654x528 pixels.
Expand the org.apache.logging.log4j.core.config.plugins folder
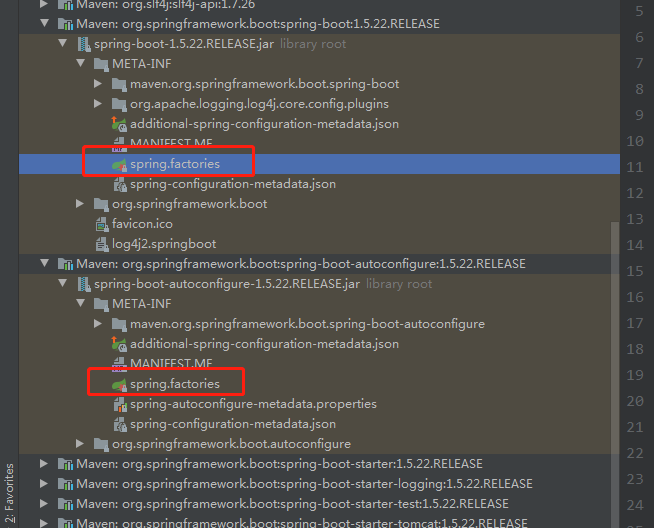coord(98,103)
